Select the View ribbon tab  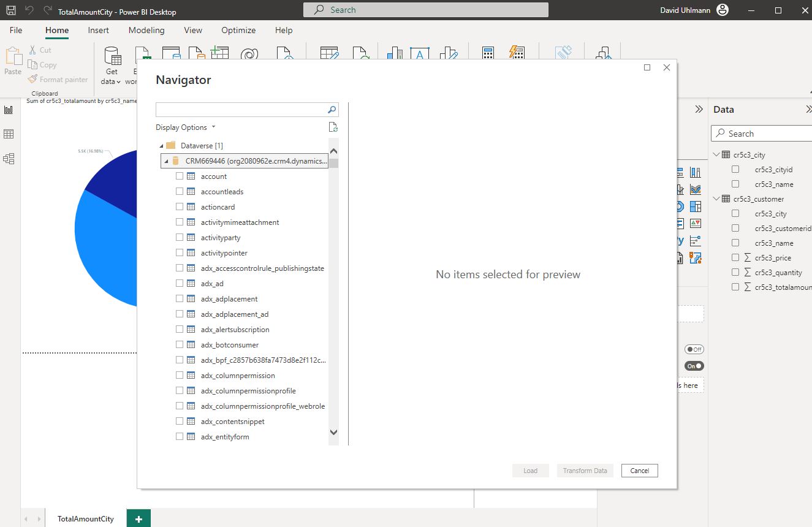click(193, 30)
